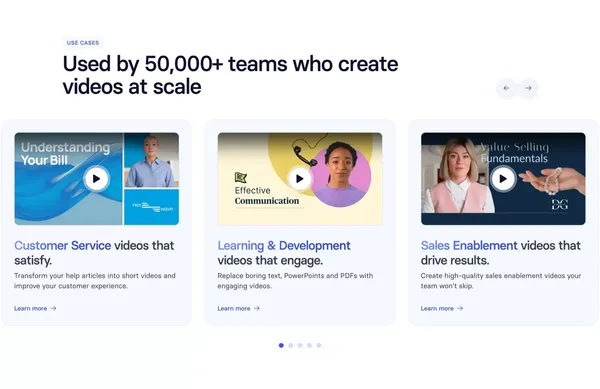Click the next carousel arrow button
Viewport: 600px width, 389px height.
point(528,88)
